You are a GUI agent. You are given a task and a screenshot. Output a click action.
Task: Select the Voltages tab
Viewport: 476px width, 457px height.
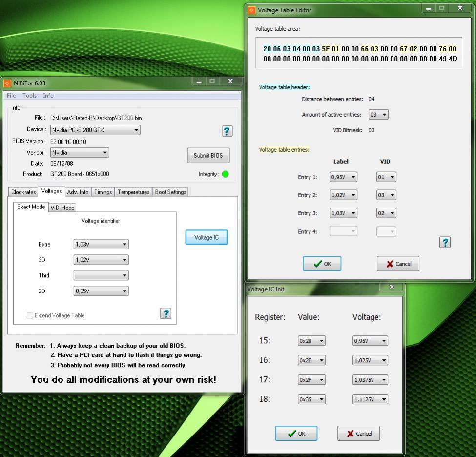pyautogui.click(x=51, y=191)
